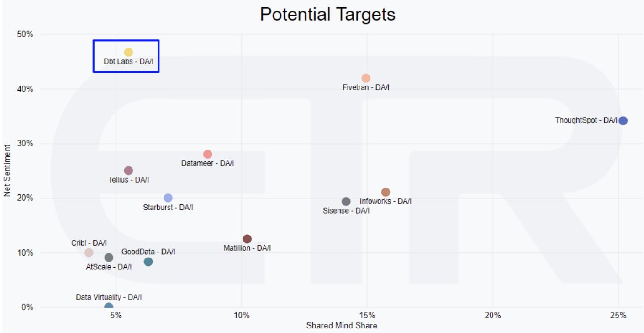Screen dimensions: 644x333
Task: Click the Dbt Labs - DA/I label
Action: (128, 61)
